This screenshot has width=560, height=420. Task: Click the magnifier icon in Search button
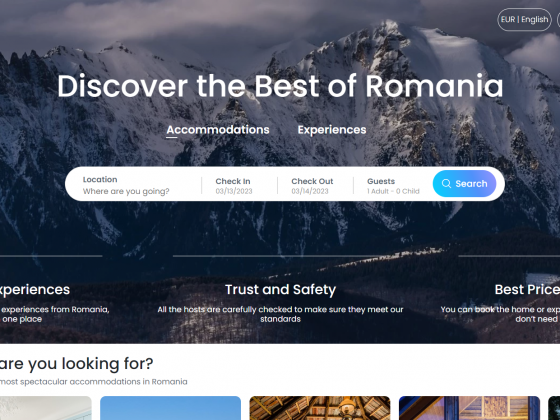click(x=446, y=184)
